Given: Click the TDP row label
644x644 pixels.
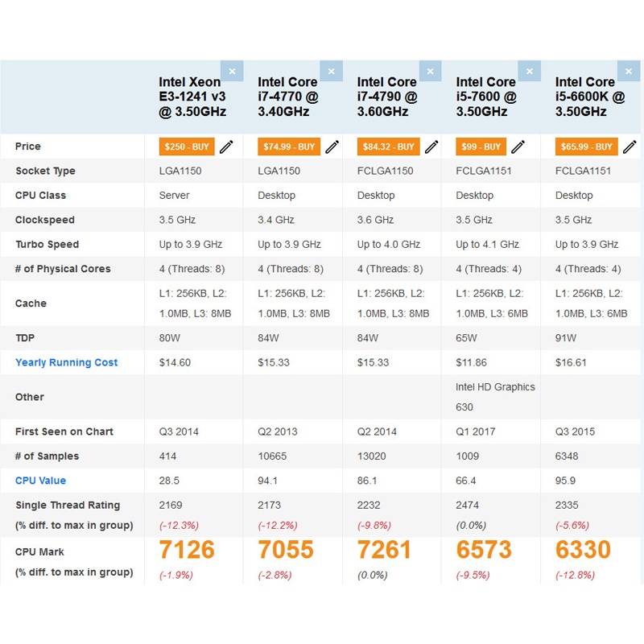Looking at the screenshot, I should pyautogui.click(x=25, y=338).
